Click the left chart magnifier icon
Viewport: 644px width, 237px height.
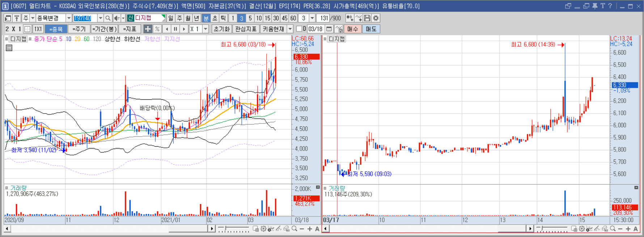click(295, 229)
